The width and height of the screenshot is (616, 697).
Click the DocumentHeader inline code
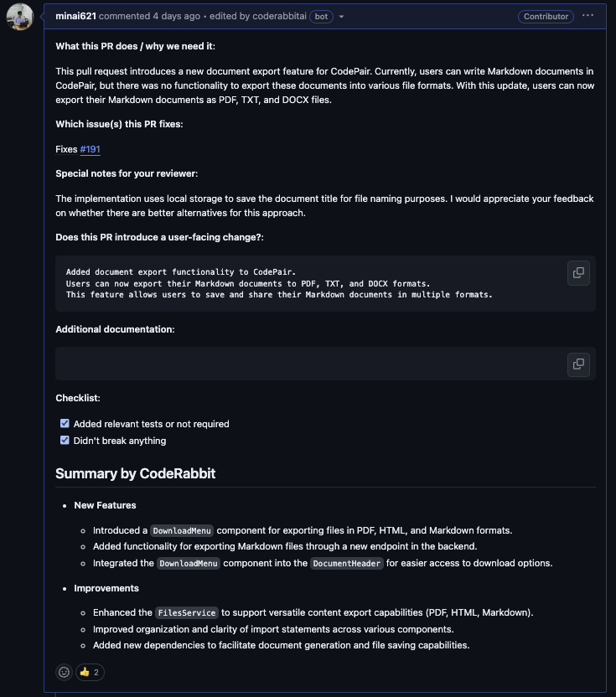347,563
